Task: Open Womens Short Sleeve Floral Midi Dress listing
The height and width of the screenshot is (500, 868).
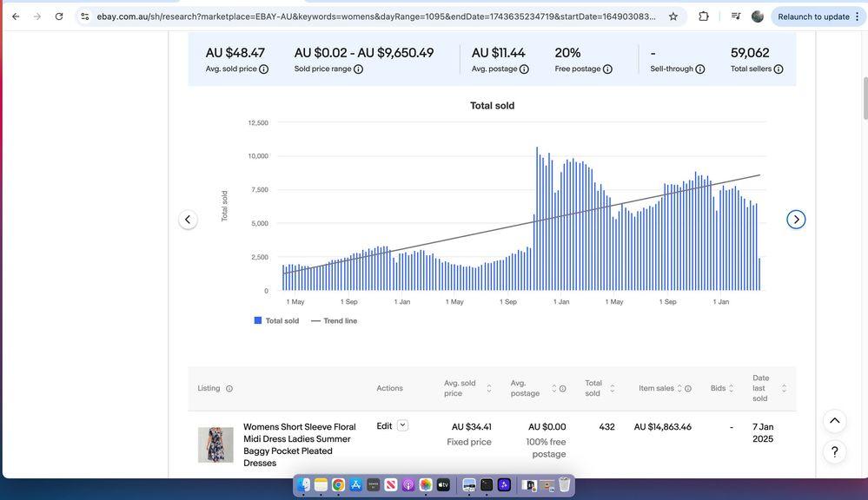Action: click(300, 444)
